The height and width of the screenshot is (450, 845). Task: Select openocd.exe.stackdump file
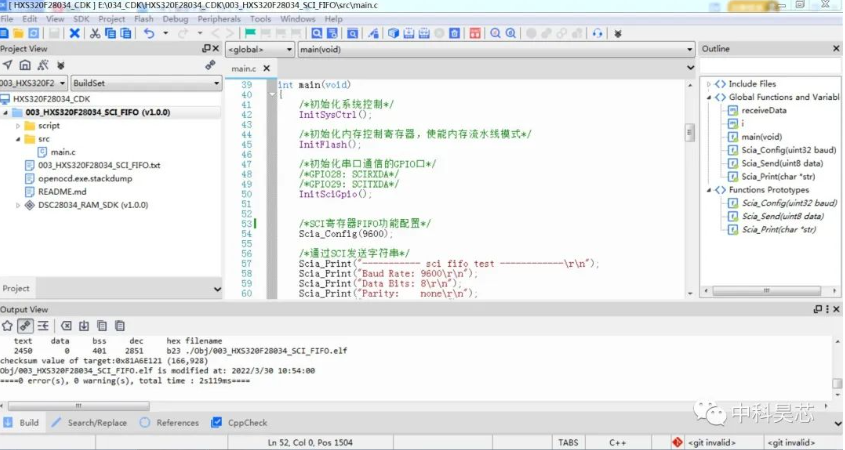coord(85,178)
